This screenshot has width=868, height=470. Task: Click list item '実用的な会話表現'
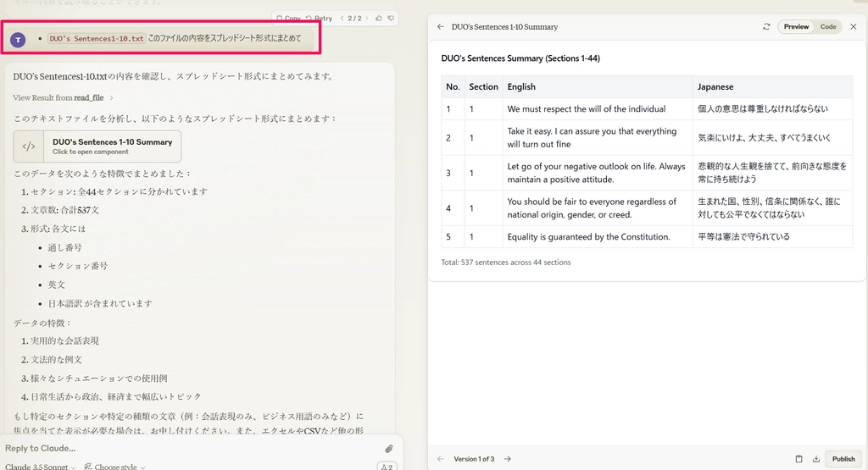pyautogui.click(x=64, y=341)
